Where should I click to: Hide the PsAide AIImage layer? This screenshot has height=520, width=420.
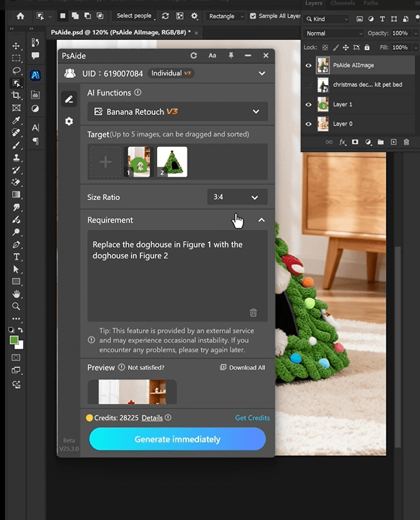309,65
